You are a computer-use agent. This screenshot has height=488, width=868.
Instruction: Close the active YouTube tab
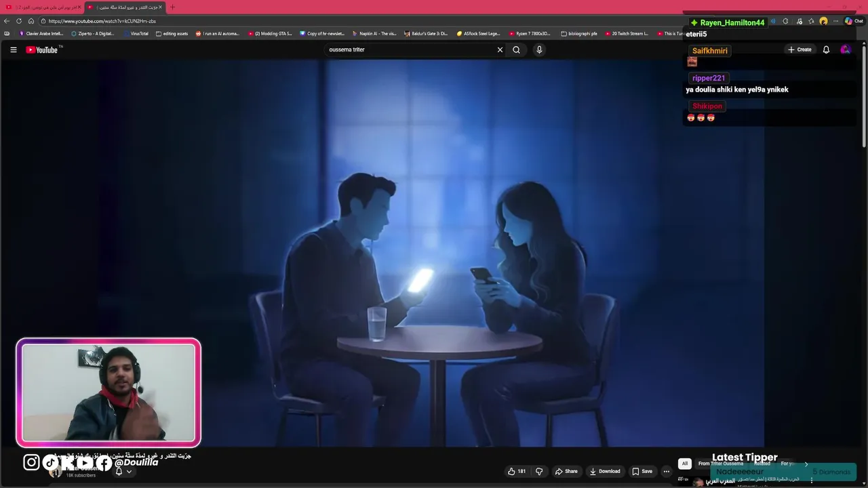[x=160, y=7]
